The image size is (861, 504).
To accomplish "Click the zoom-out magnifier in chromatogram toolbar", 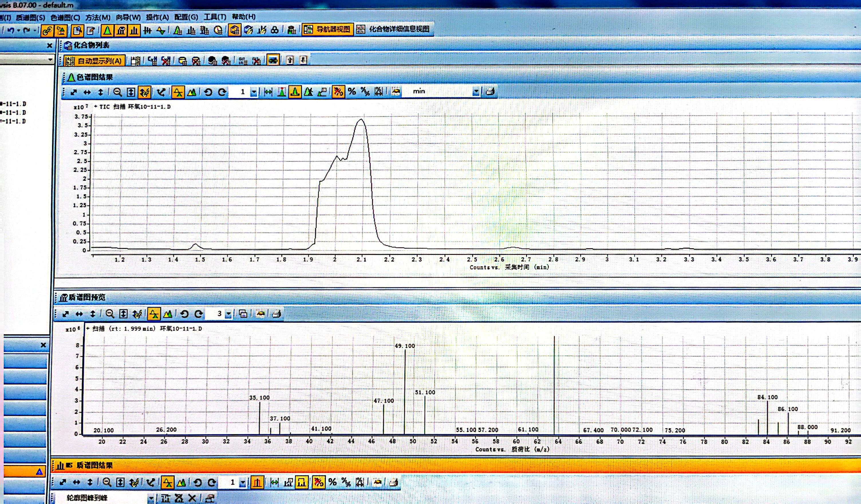I will coord(117,92).
